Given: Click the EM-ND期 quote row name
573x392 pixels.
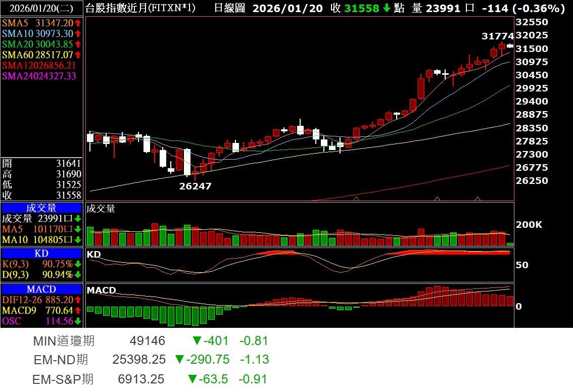Looking at the screenshot, I should tap(61, 360).
